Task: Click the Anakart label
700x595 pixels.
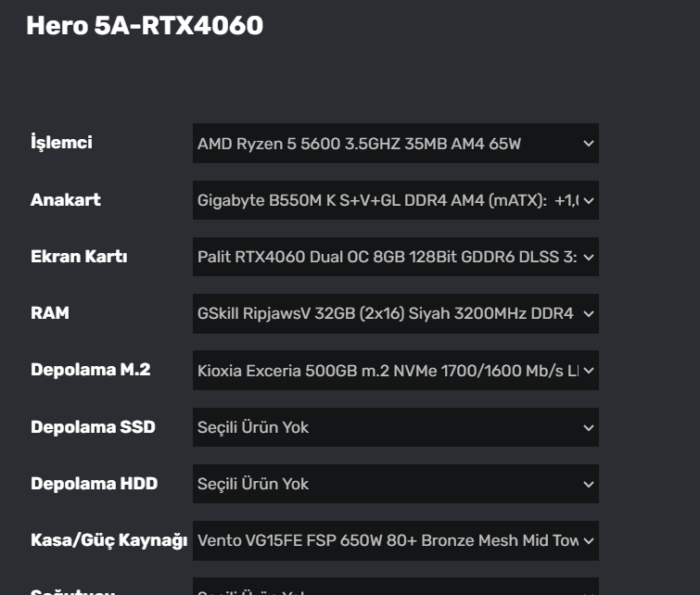Action: [x=66, y=199]
